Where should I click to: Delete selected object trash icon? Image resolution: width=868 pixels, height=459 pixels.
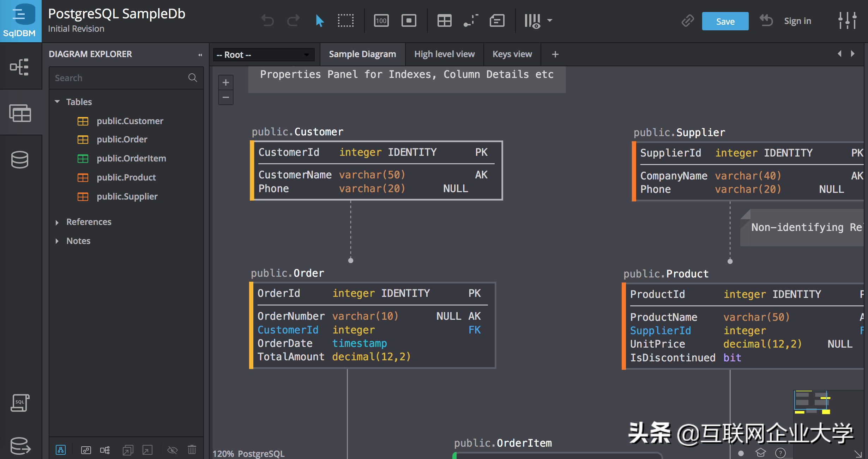click(192, 450)
